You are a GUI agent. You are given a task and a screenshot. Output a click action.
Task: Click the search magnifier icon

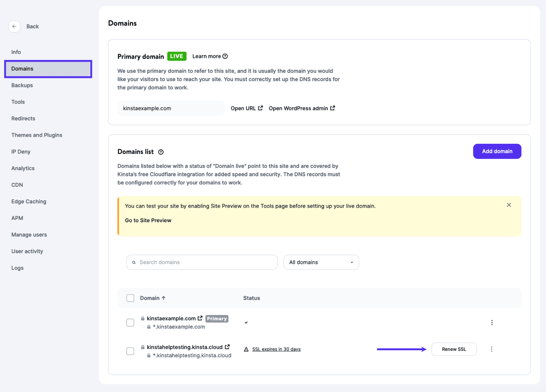pos(134,262)
